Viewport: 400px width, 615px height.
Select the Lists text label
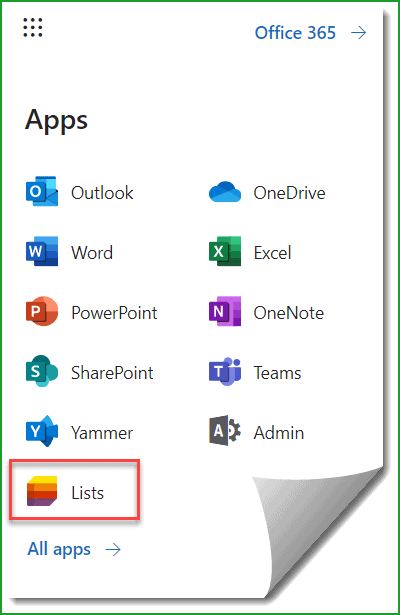pos(87,493)
